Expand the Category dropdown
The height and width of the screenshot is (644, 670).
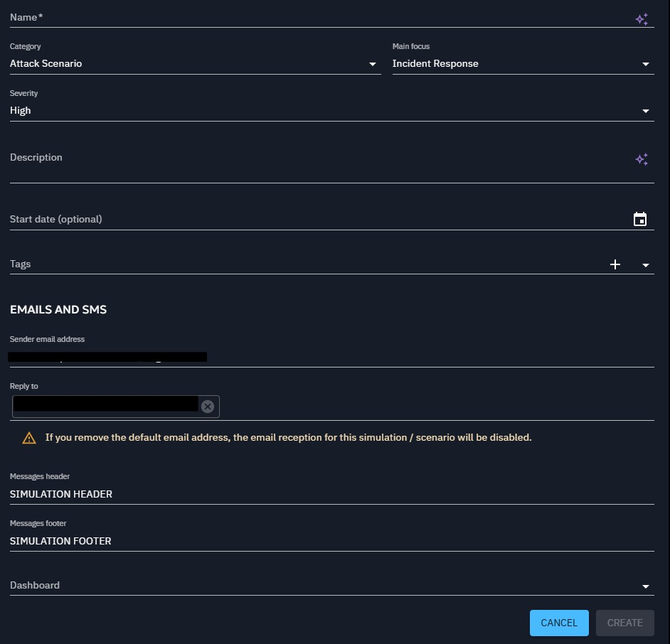(372, 64)
